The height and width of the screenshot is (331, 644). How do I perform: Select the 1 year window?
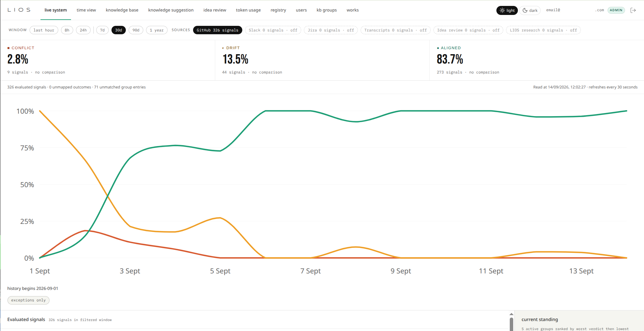click(157, 30)
